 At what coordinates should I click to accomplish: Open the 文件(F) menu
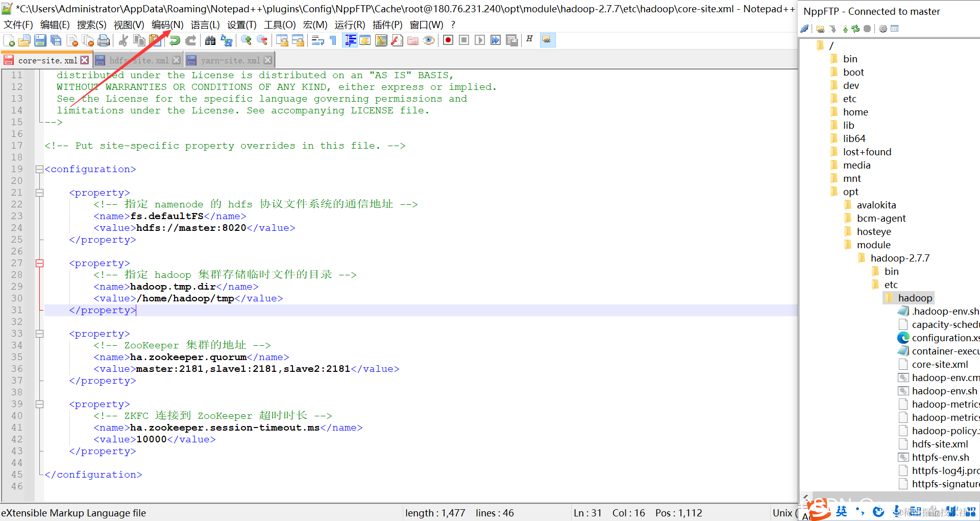click(18, 25)
